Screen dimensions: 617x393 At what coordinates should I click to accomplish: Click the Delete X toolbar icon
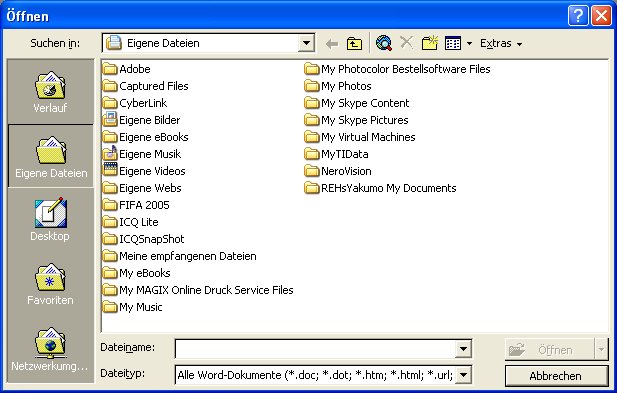point(406,42)
